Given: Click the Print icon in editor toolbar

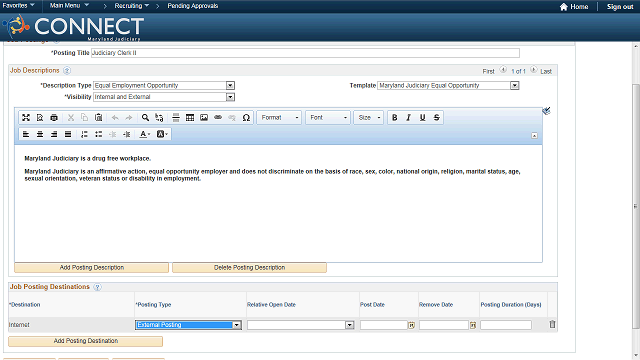Looking at the screenshot, I should [x=54, y=118].
